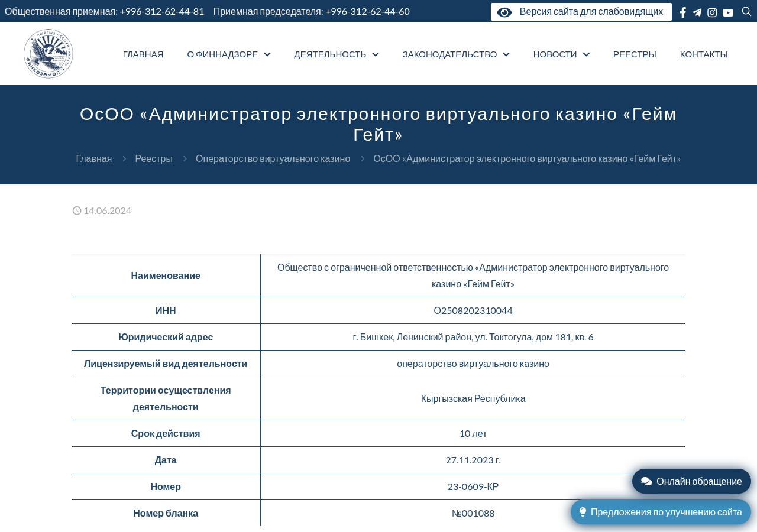This screenshot has height=532, width=757.
Task: Click the blank number №001088
Action: point(473,513)
